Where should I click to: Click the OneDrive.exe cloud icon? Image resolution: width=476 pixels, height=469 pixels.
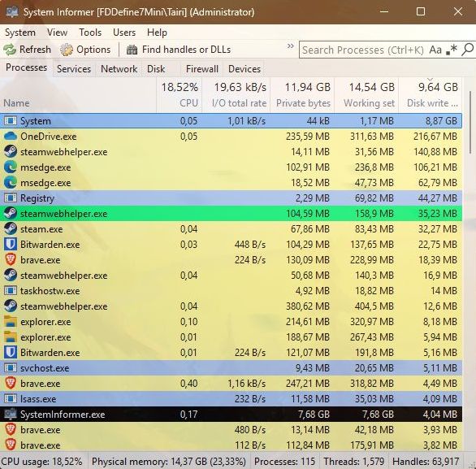pyautogui.click(x=11, y=136)
